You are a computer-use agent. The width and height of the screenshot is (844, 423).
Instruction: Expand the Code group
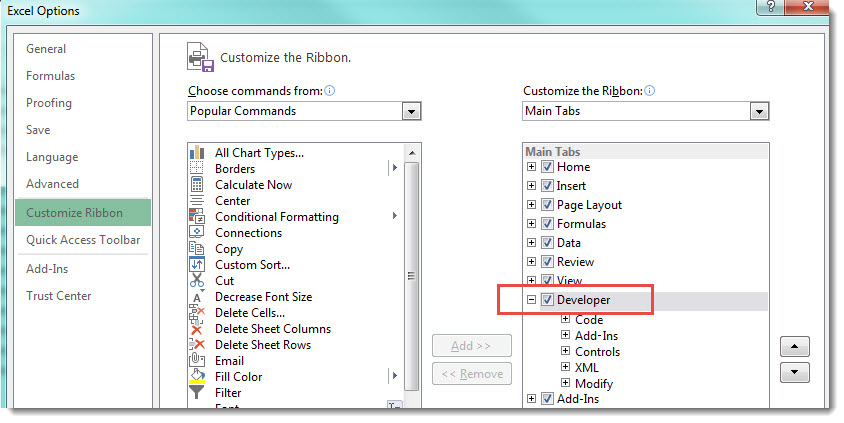coord(565,319)
